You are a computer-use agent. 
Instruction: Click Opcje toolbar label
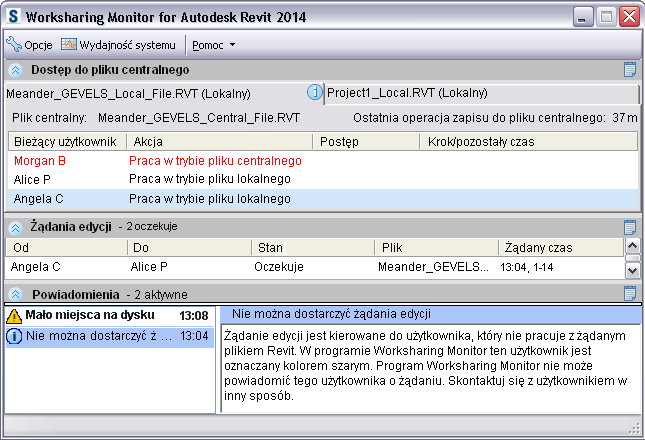38,45
